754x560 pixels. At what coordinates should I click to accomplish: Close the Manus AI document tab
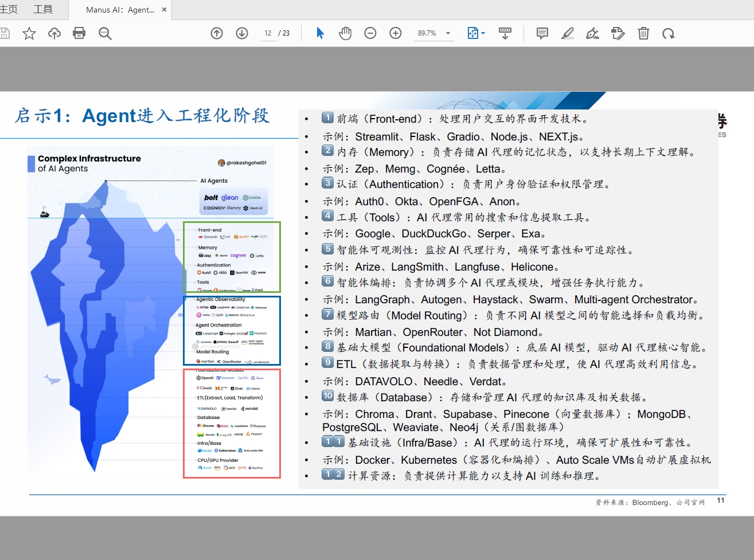click(165, 10)
